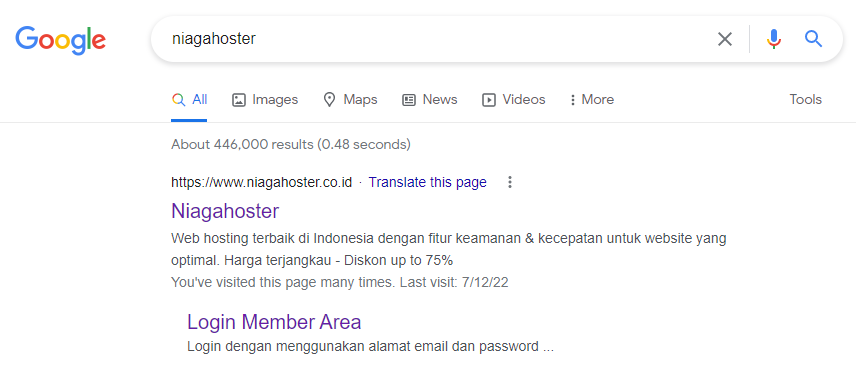Open the three-dot menu beside result URL
856x373 pixels.
point(510,182)
